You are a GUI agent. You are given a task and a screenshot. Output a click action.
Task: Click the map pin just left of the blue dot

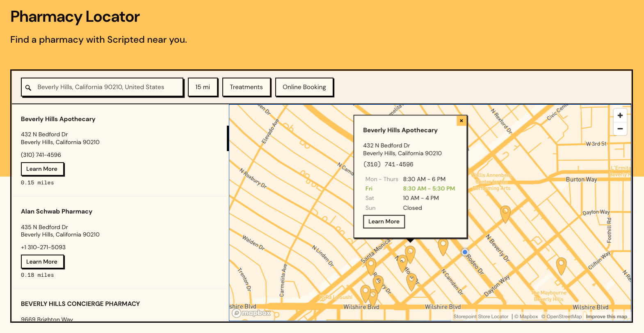443,246
